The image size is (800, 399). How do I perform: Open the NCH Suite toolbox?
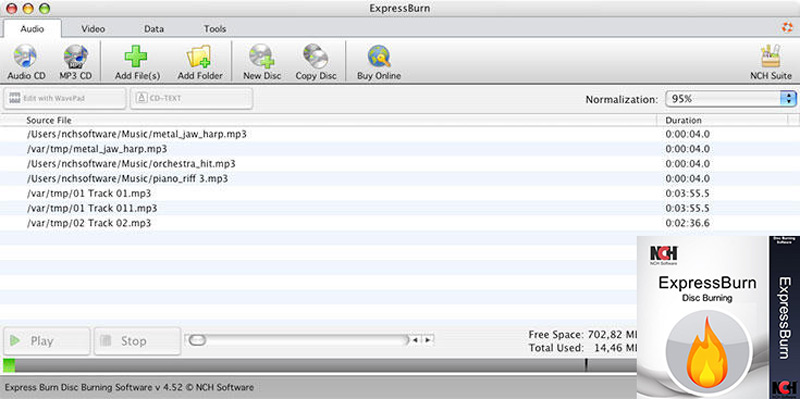(770, 62)
